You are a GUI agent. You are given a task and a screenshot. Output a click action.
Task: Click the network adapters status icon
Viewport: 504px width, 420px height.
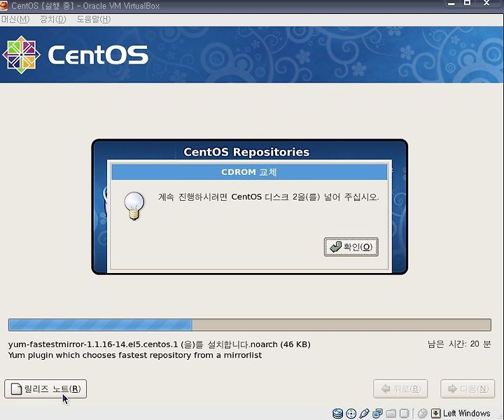coord(377,413)
